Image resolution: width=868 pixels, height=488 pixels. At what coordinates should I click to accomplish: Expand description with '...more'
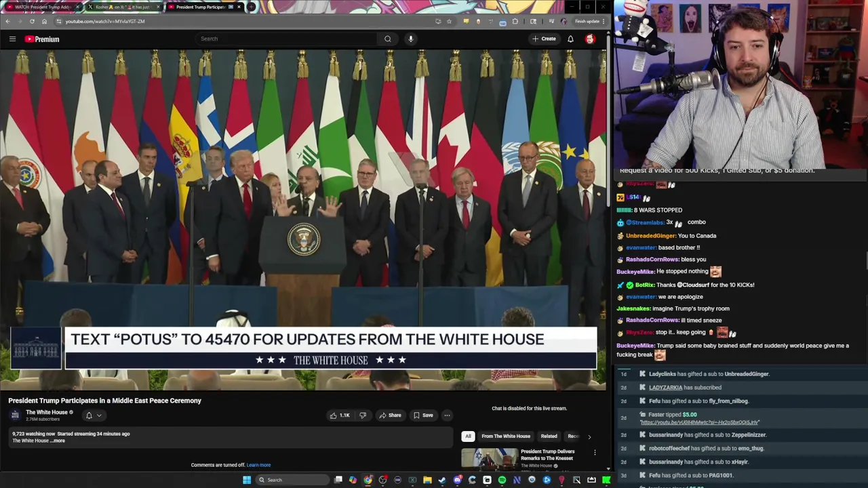point(58,441)
